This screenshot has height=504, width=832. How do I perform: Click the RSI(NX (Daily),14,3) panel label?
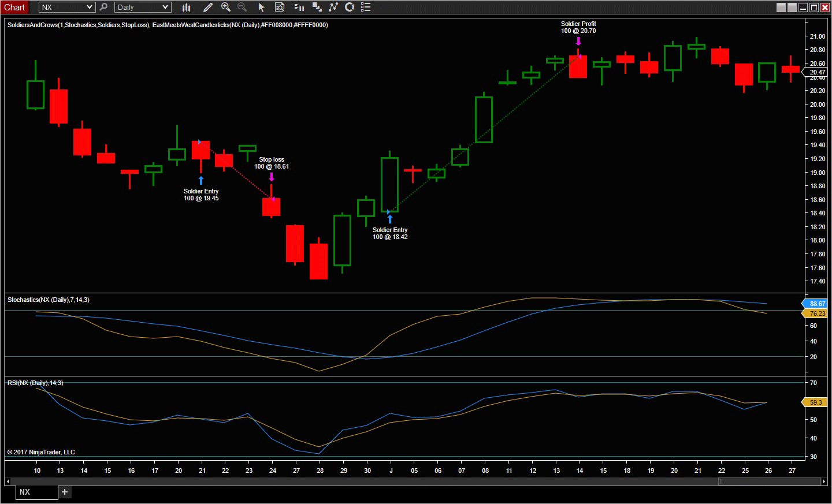pyautogui.click(x=35, y=383)
